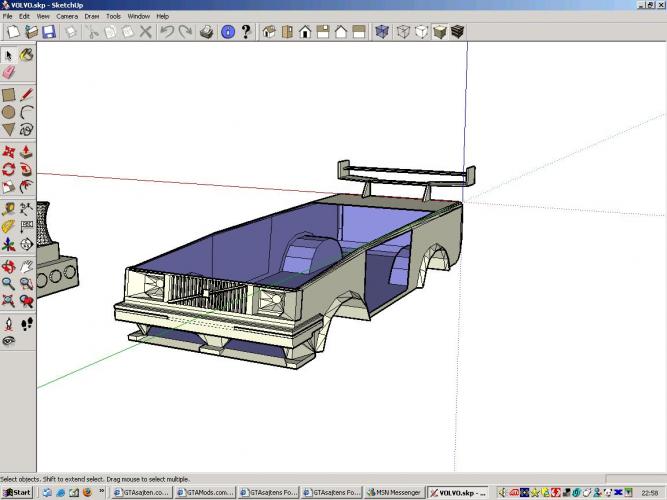Select the Orbit camera tool
Screen dimensions: 667x500
(x=9, y=267)
